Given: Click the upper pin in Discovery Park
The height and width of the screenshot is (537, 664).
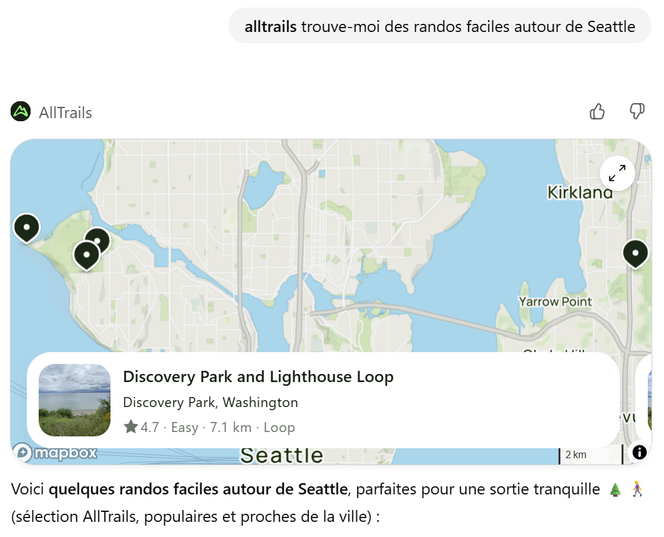Looking at the screenshot, I should (x=97, y=240).
